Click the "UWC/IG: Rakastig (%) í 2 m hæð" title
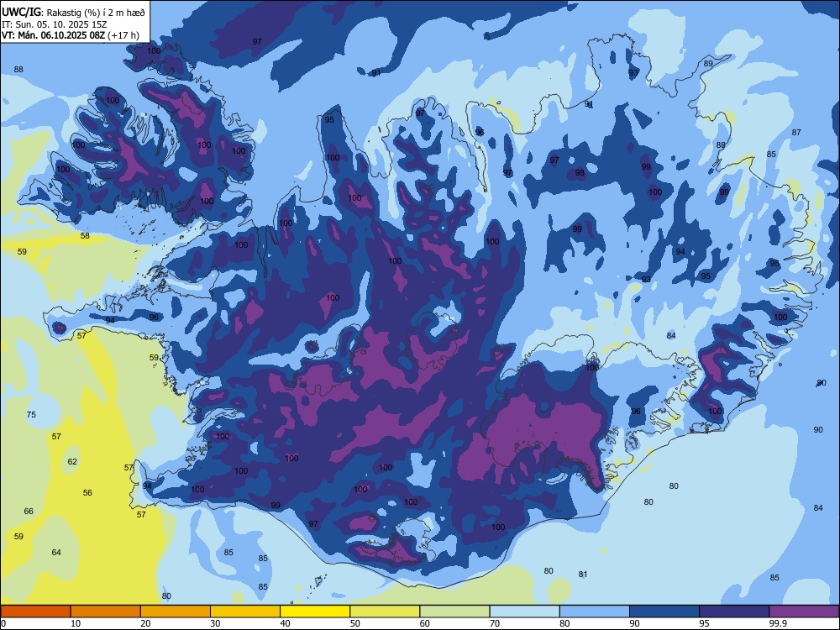Image resolution: width=840 pixels, height=630 pixels. [x=73, y=13]
